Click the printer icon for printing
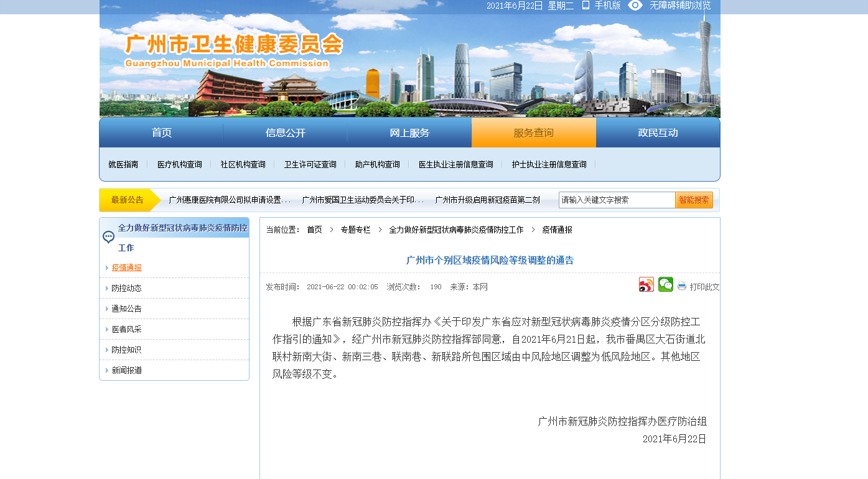Screen dimensions: 868x479 [682, 287]
